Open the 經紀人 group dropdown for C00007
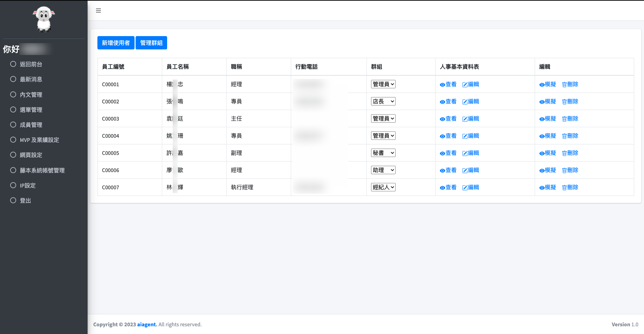This screenshot has width=644, height=334. pos(383,187)
